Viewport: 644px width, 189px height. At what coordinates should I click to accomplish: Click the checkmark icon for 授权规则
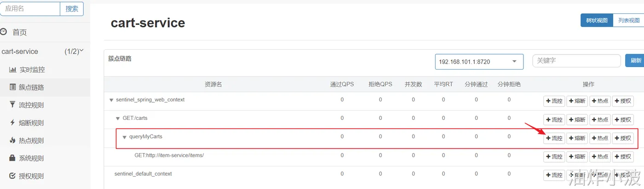12,176
